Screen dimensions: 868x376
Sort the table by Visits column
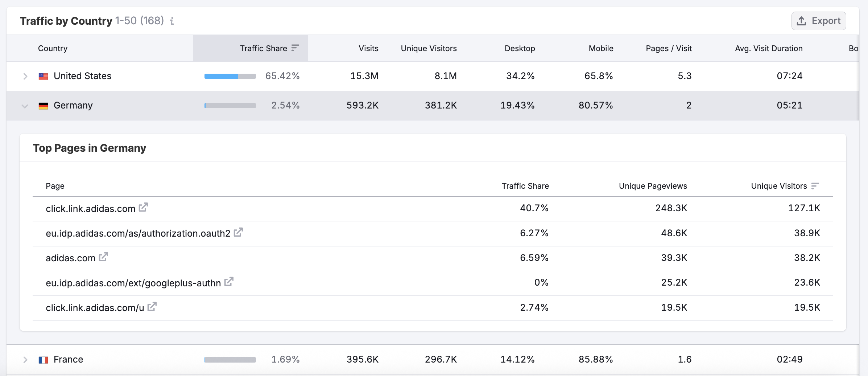[368, 48]
